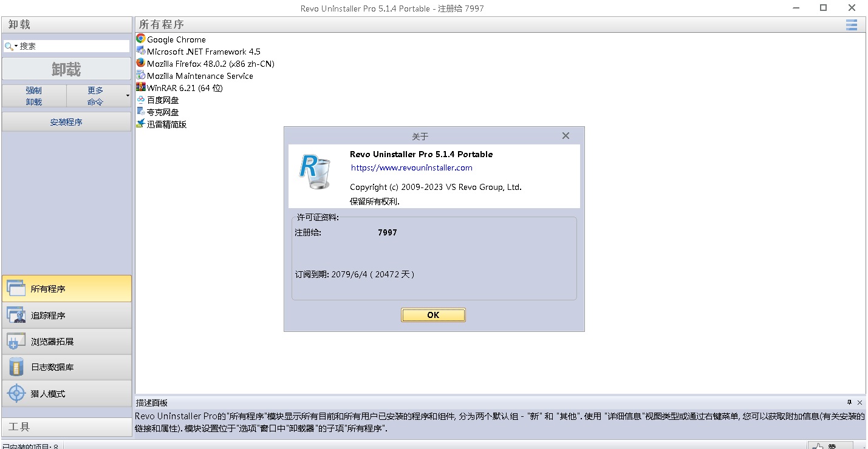Click the registered name 7997
The height and width of the screenshot is (449, 868).
pos(388,232)
